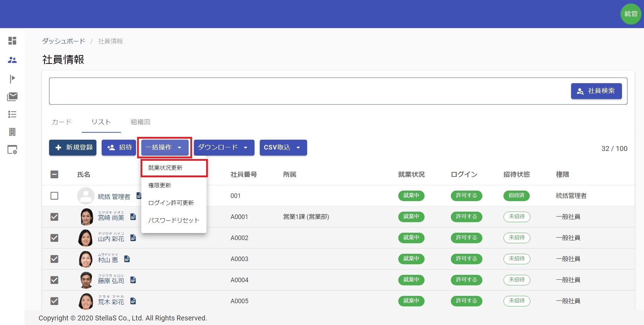Toggle the select-all header checkbox
644x325 pixels.
click(x=54, y=174)
